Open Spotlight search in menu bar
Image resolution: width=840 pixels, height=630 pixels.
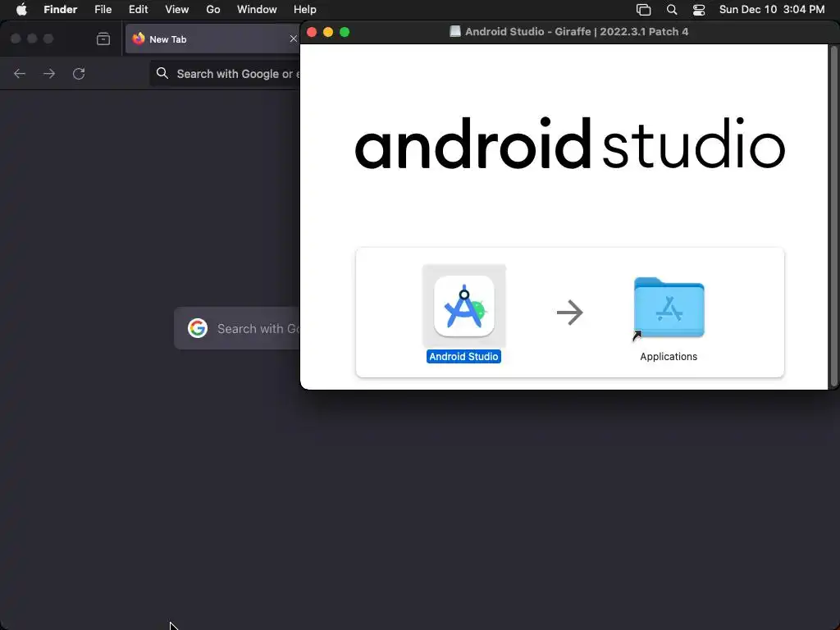(672, 10)
